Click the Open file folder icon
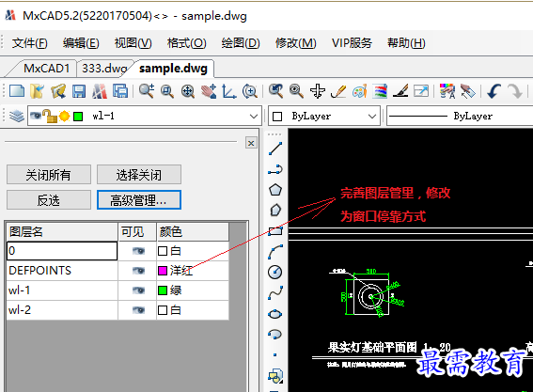This screenshot has height=392, width=533. [37, 91]
